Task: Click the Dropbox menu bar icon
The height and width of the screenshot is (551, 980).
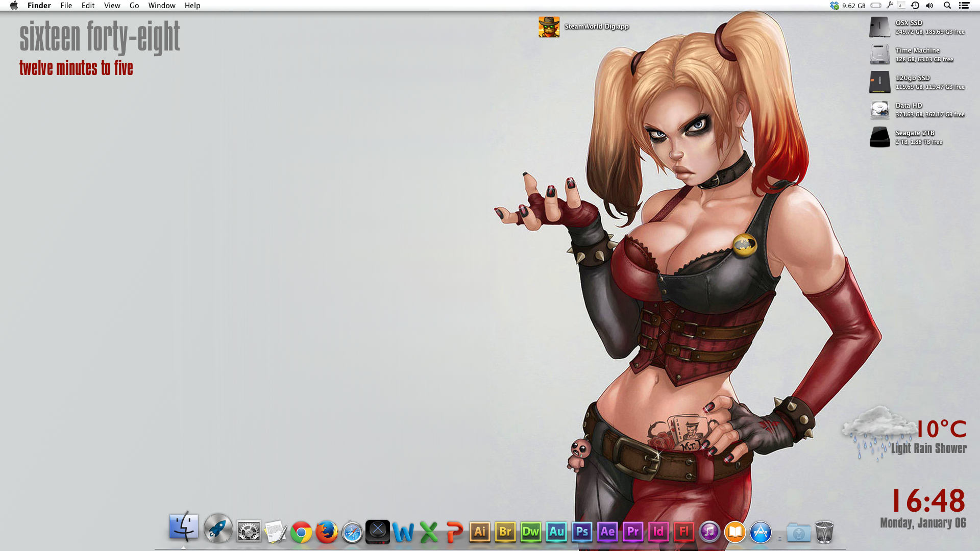Action: tap(835, 6)
